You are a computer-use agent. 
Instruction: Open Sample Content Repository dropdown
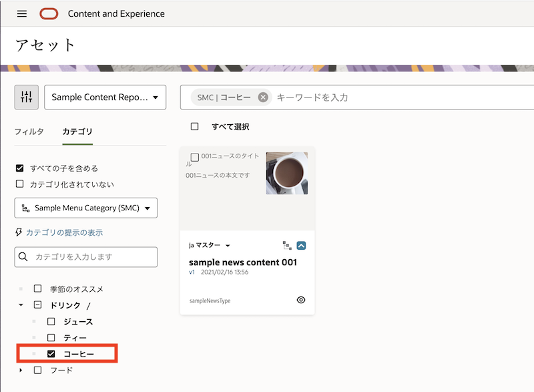tap(105, 97)
